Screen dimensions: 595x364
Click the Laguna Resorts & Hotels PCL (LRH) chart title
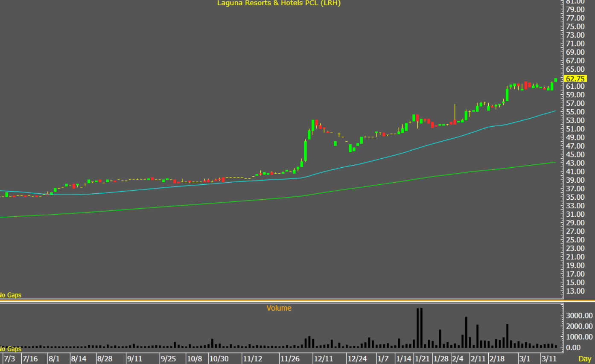coord(279,3)
